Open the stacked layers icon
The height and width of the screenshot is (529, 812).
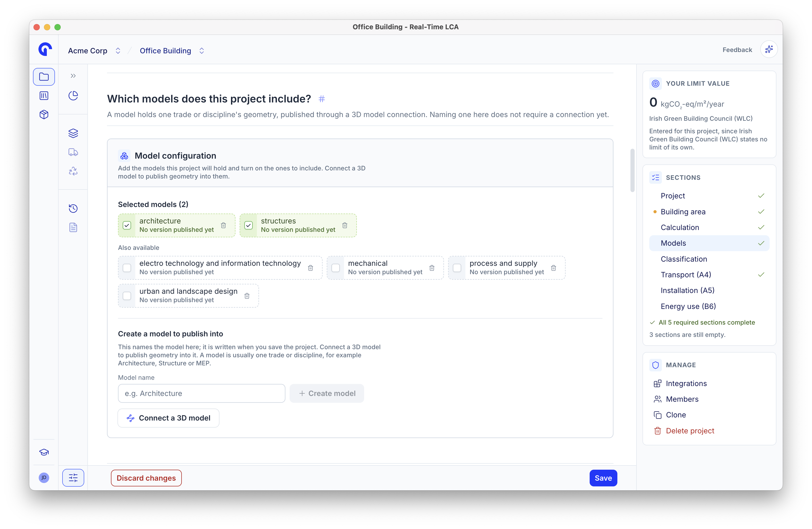click(x=73, y=133)
